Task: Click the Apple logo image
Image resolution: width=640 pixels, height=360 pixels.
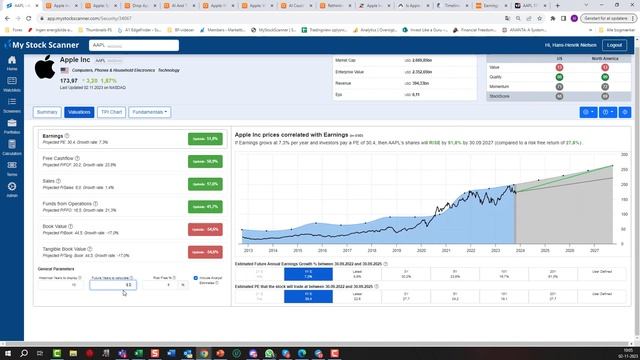Action: click(x=45, y=67)
